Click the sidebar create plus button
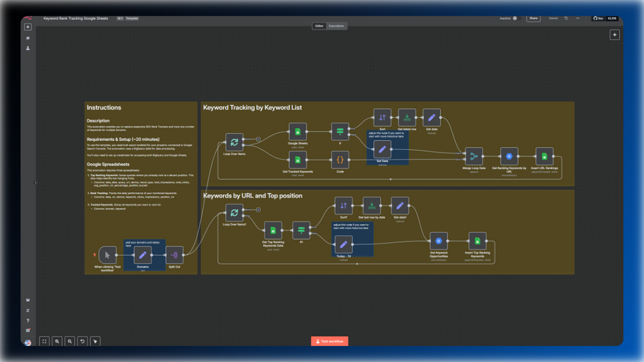 click(x=28, y=27)
